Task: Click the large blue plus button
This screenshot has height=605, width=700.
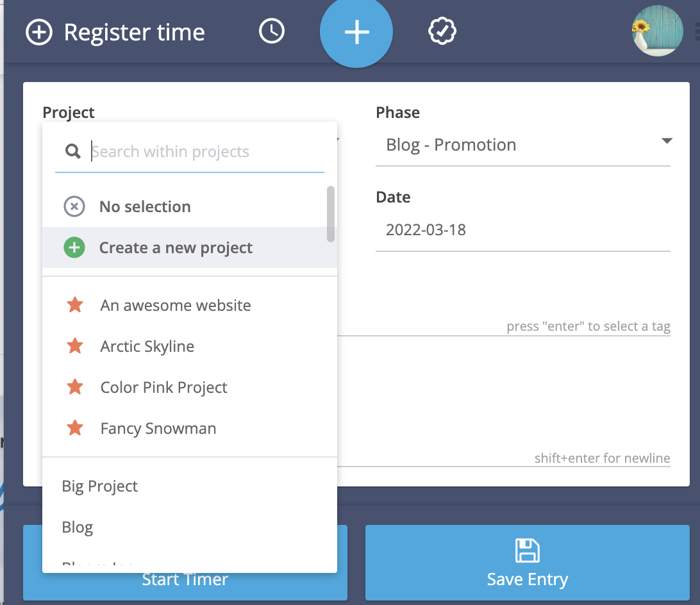Action: pyautogui.click(x=356, y=32)
